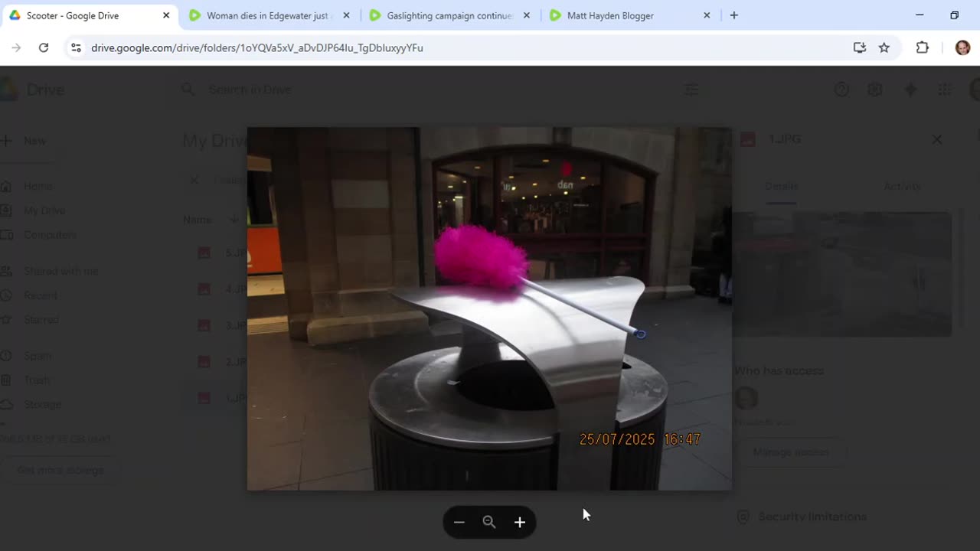Click the previewed trash can photo
The width and height of the screenshot is (980, 551).
point(489,308)
